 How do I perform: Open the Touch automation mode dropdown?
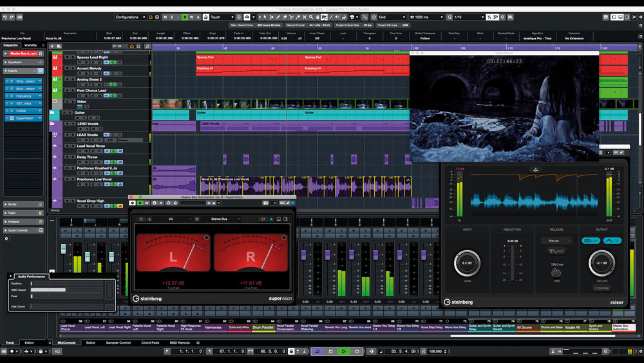(x=222, y=17)
